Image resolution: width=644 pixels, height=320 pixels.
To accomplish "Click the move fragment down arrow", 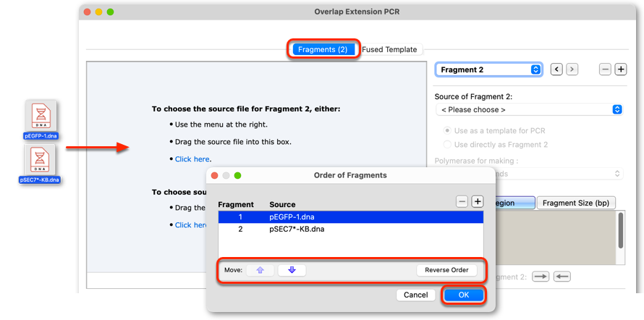I will 292,270.
